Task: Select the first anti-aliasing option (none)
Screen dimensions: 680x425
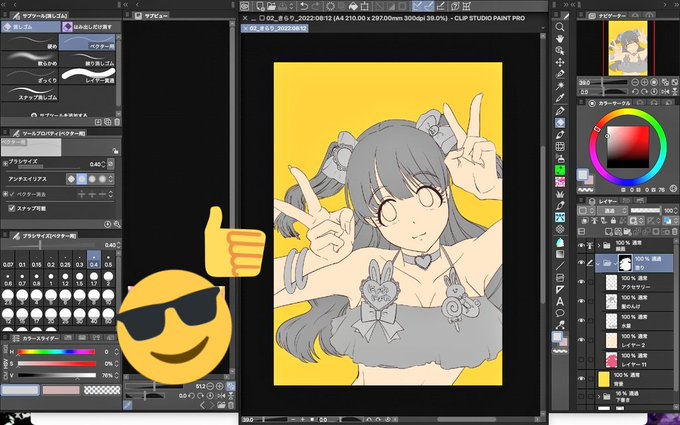Action: pyautogui.click(x=71, y=179)
